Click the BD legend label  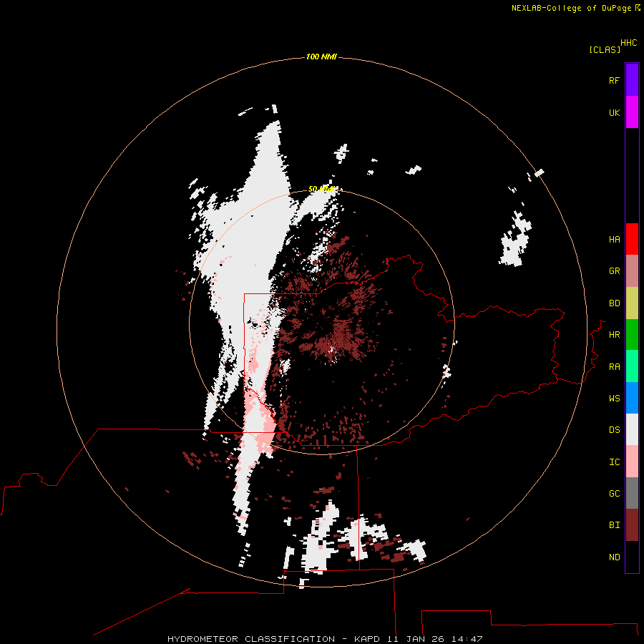coord(614,303)
